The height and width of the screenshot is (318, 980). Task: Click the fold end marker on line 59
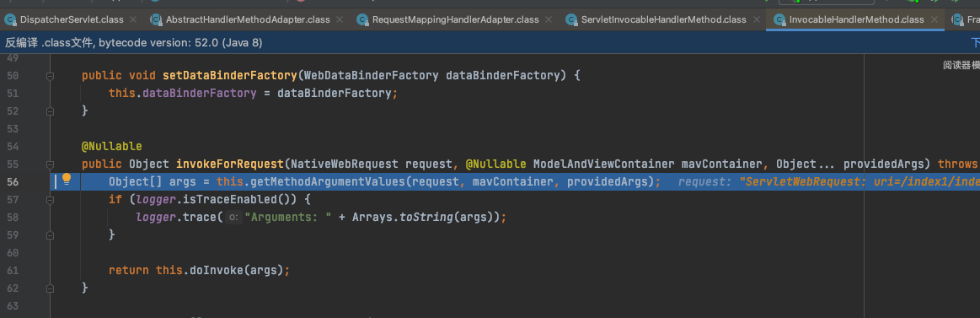coord(50,234)
